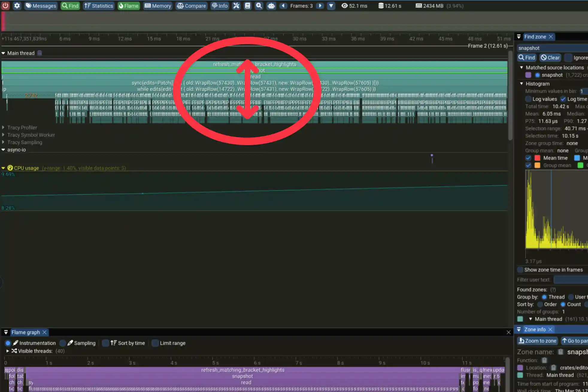Go to previous frame arrow

click(283, 6)
